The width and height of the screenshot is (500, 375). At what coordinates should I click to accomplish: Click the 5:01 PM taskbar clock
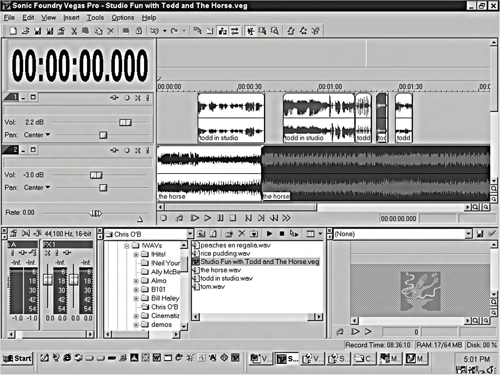pos(477,359)
